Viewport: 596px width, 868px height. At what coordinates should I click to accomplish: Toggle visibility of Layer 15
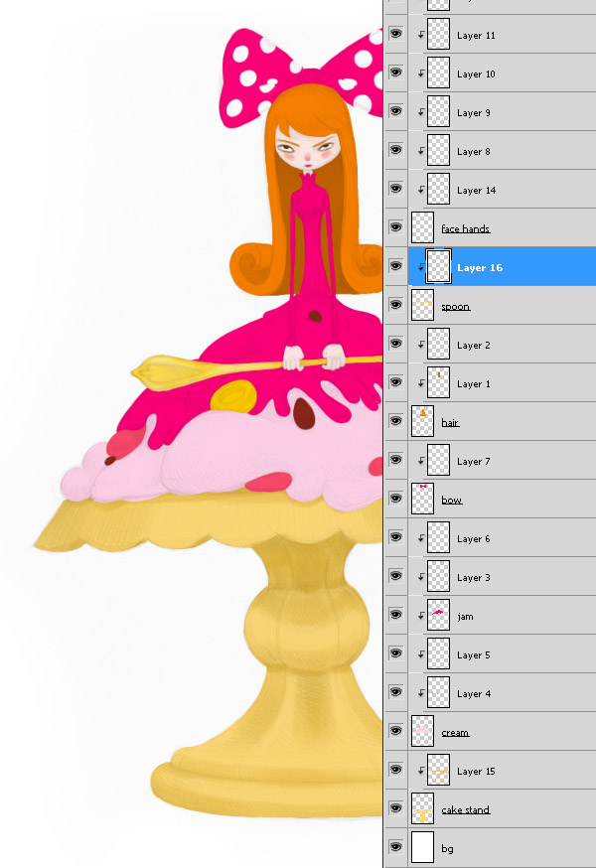tap(395, 770)
